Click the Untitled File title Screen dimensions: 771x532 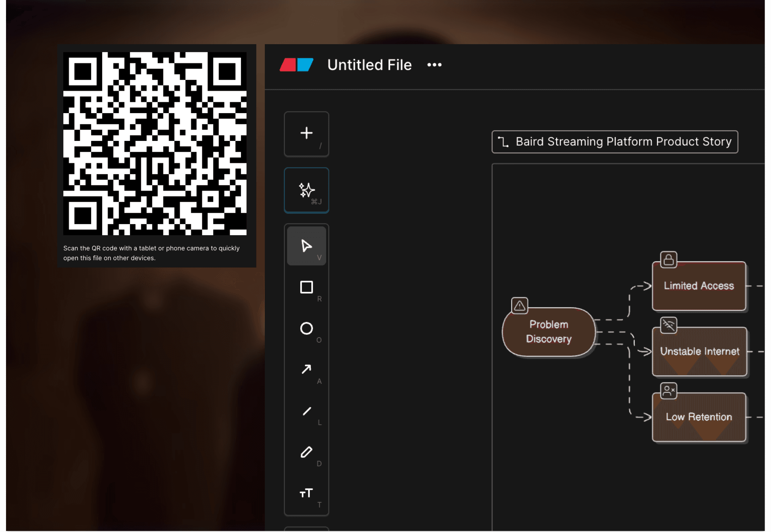tap(369, 65)
